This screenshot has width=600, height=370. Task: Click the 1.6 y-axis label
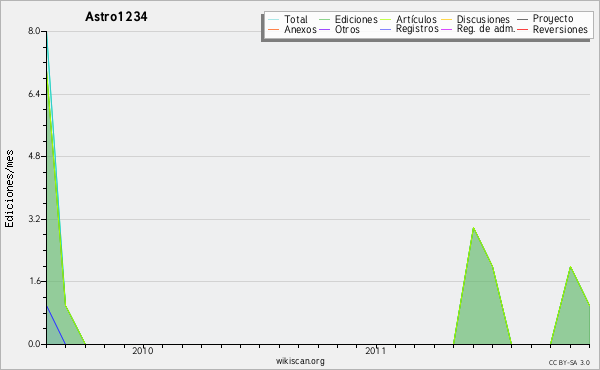pyautogui.click(x=34, y=281)
